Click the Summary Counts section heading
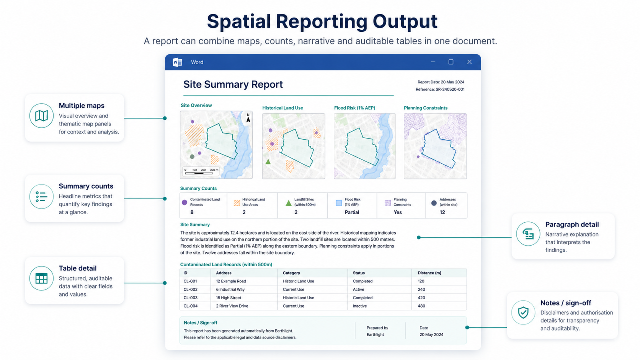This screenshot has width=640, height=360. 198,188
